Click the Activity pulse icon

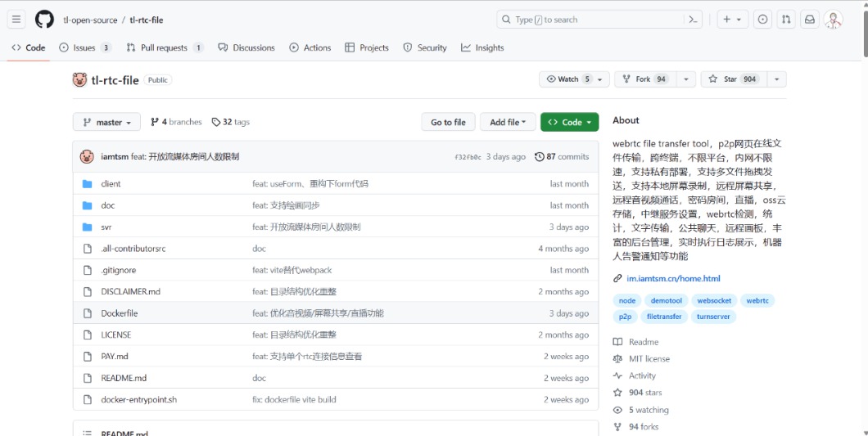tap(617, 375)
